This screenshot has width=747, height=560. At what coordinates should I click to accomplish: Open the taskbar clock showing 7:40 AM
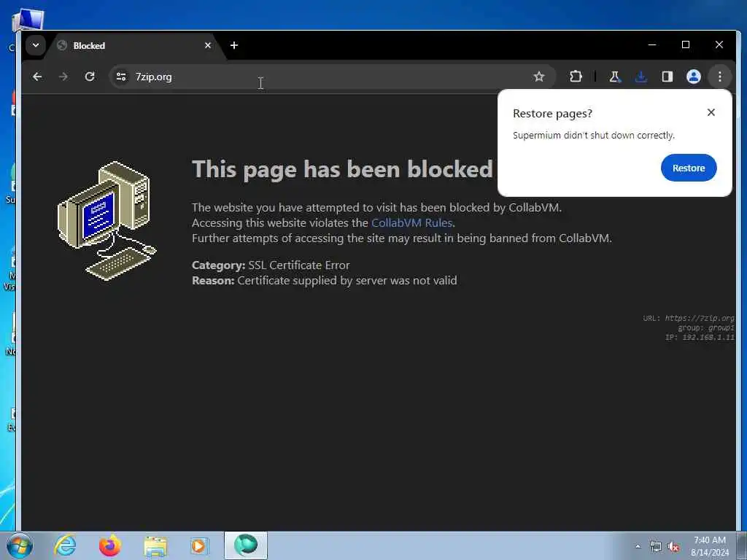tap(710, 546)
